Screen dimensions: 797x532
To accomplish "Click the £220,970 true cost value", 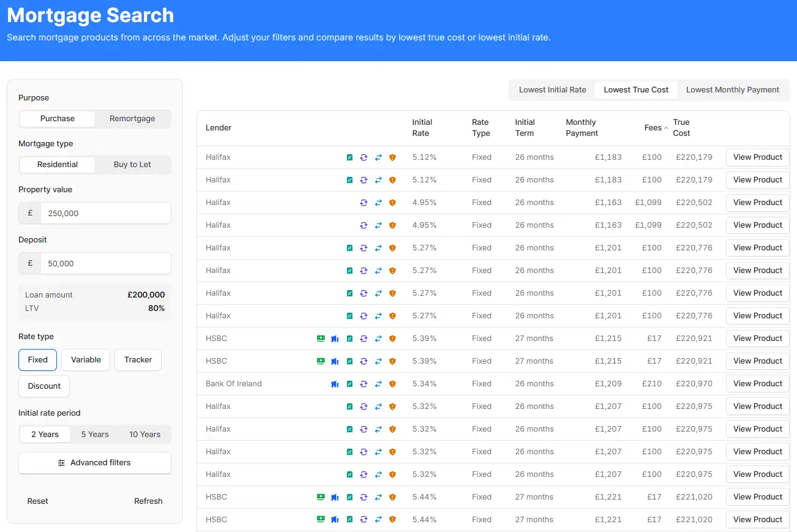I will coord(694,384).
